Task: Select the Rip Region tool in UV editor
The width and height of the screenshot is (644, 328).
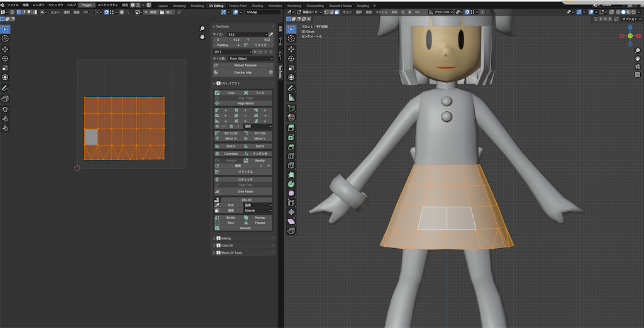Action: coord(5,99)
